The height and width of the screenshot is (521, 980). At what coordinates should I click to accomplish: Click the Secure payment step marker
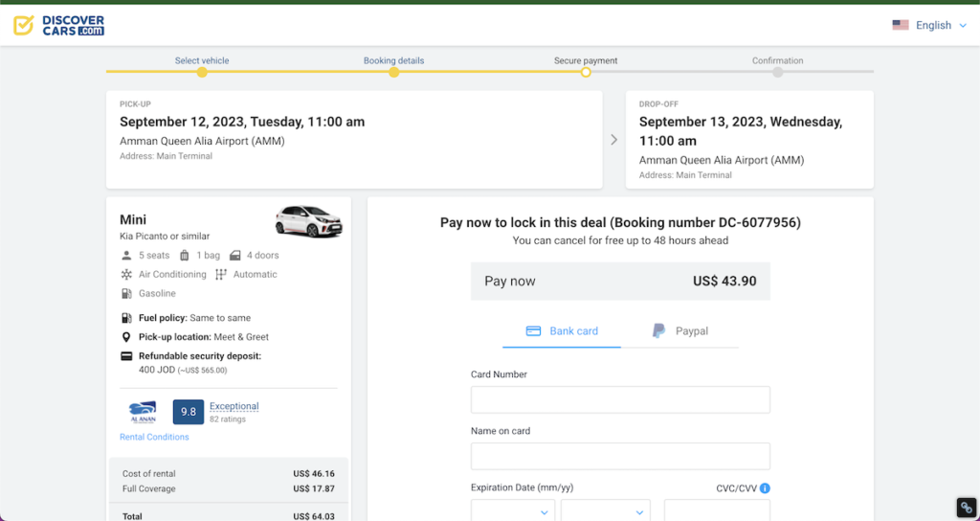[x=586, y=73]
